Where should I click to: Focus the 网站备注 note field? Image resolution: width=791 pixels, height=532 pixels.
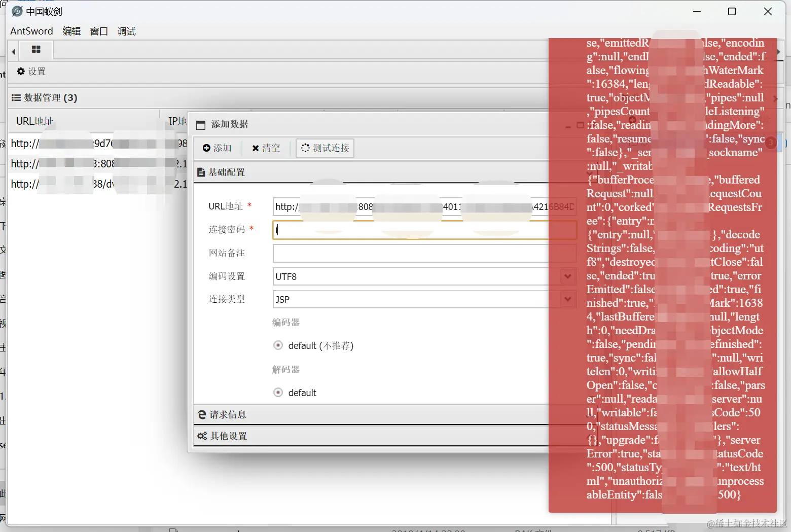[424, 253]
